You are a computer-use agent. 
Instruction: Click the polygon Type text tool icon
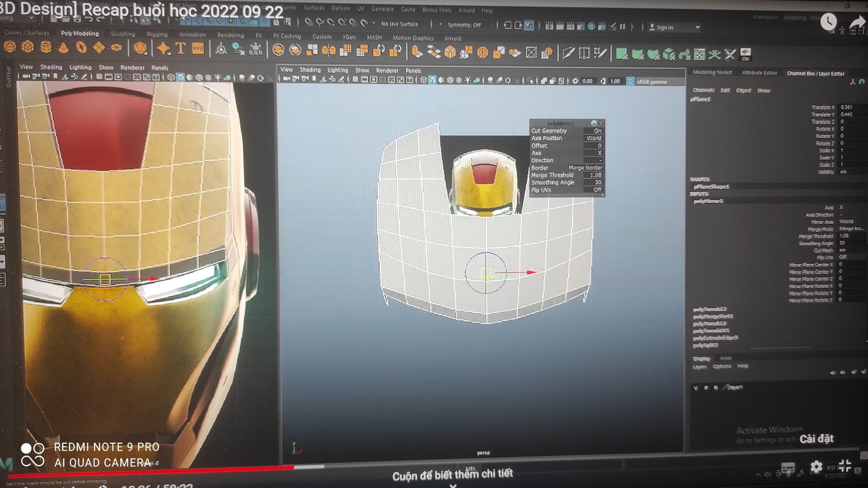(181, 48)
